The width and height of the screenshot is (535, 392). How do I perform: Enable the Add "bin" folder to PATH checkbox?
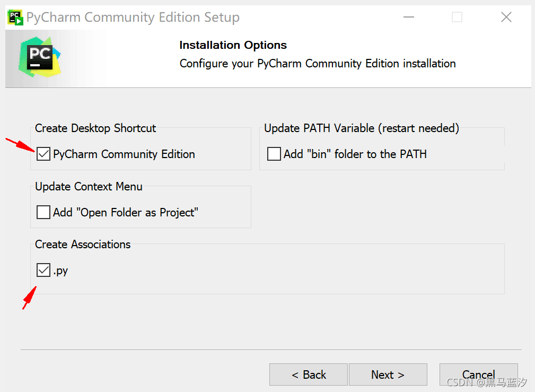pos(274,154)
